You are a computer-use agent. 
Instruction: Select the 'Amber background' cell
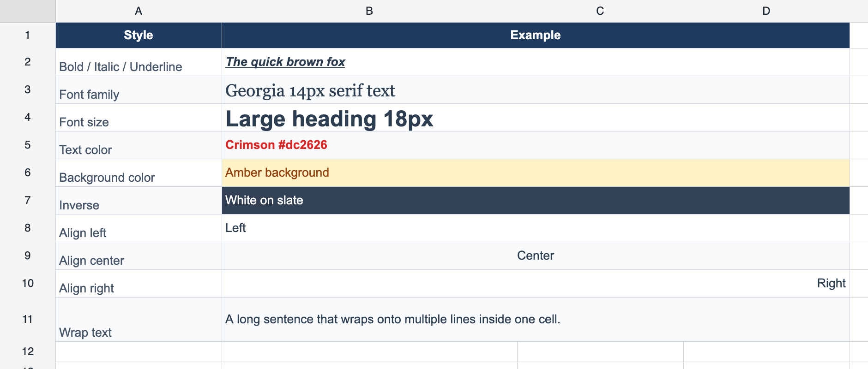[536, 173]
